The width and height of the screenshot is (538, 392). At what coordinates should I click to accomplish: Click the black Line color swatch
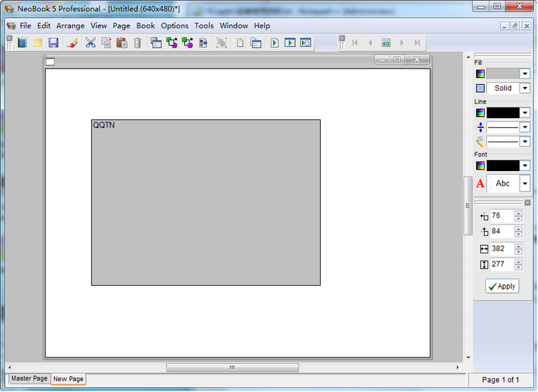click(503, 113)
